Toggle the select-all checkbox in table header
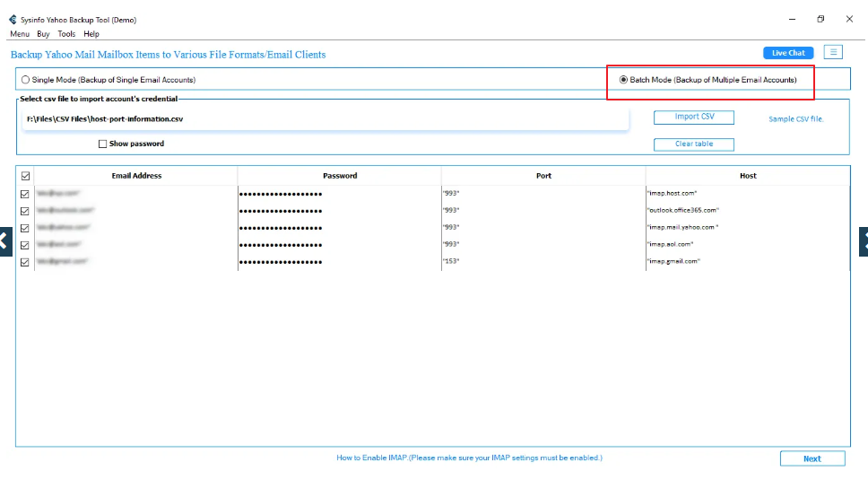 [25, 176]
